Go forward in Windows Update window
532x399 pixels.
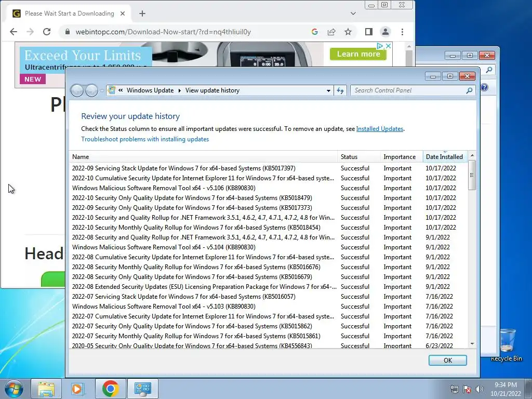click(91, 90)
